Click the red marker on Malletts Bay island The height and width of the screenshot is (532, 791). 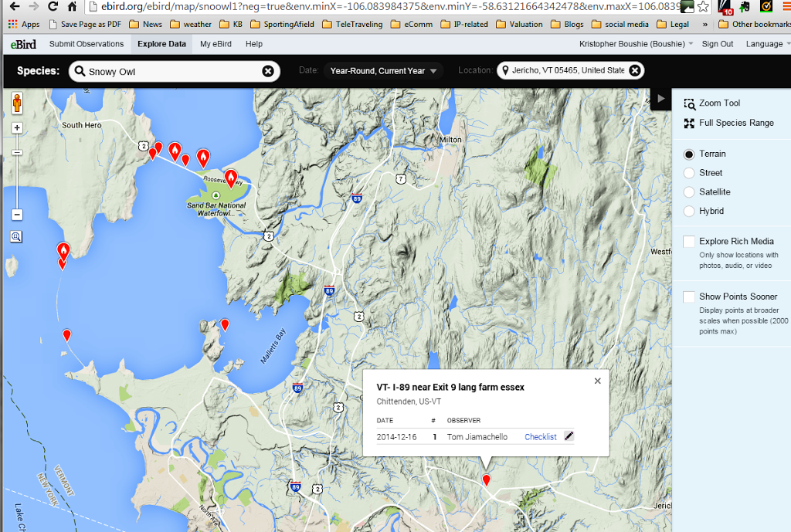click(x=225, y=325)
